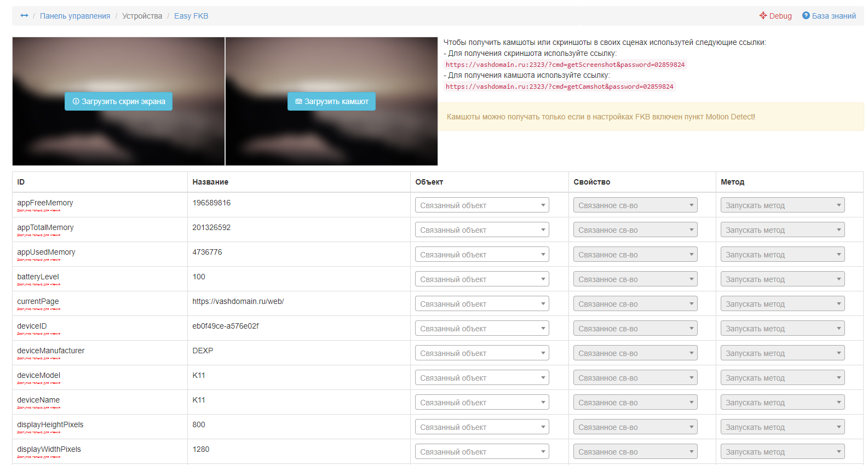
Task: Choose the Связанный объект dropdown in the deviceID row
Action: (x=482, y=329)
